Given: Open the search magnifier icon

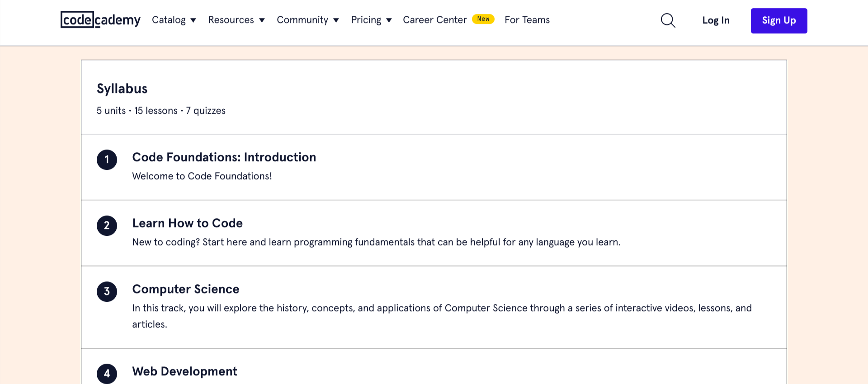Looking at the screenshot, I should (x=668, y=20).
